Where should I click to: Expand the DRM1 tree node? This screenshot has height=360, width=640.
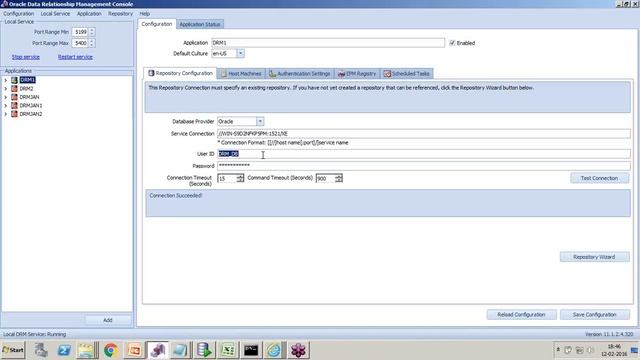6,80
